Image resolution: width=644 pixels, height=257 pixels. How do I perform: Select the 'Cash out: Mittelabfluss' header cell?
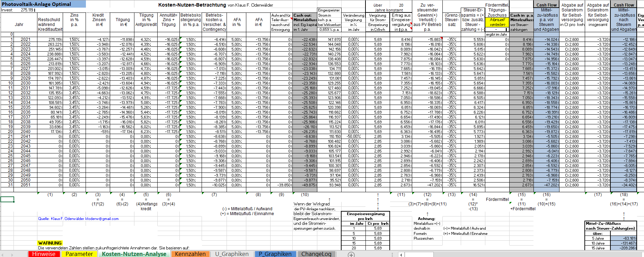coord(305,22)
